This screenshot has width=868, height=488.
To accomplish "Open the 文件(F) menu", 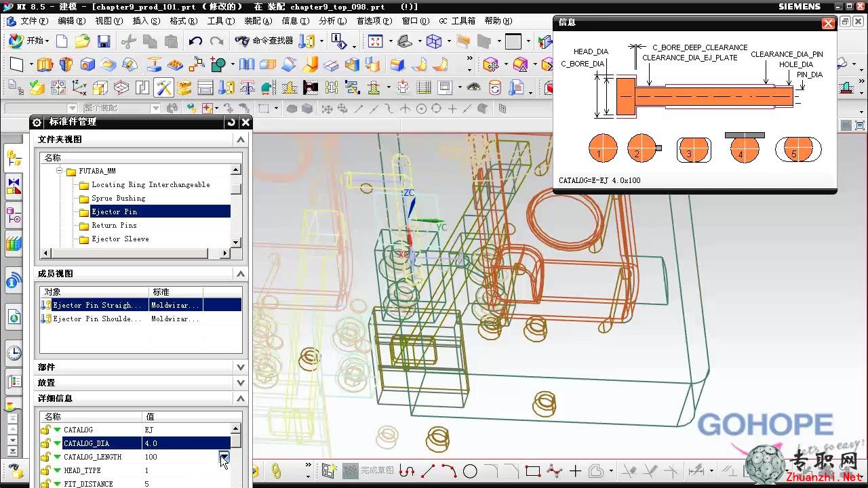I will tap(33, 21).
